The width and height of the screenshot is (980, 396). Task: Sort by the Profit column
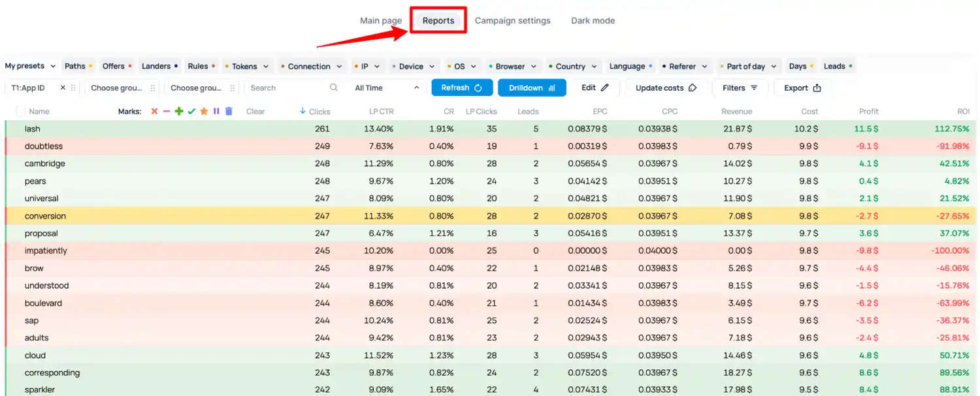coord(869,112)
